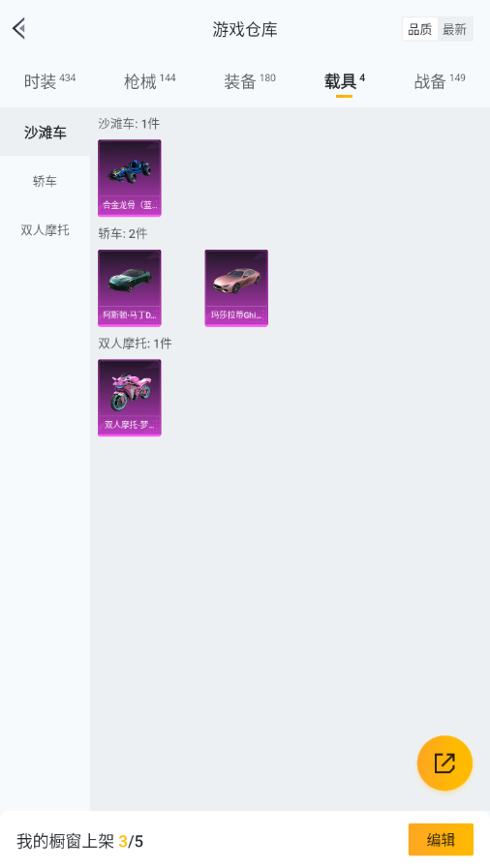Sort items by 品质
This screenshot has width=490, height=868.
tap(419, 29)
